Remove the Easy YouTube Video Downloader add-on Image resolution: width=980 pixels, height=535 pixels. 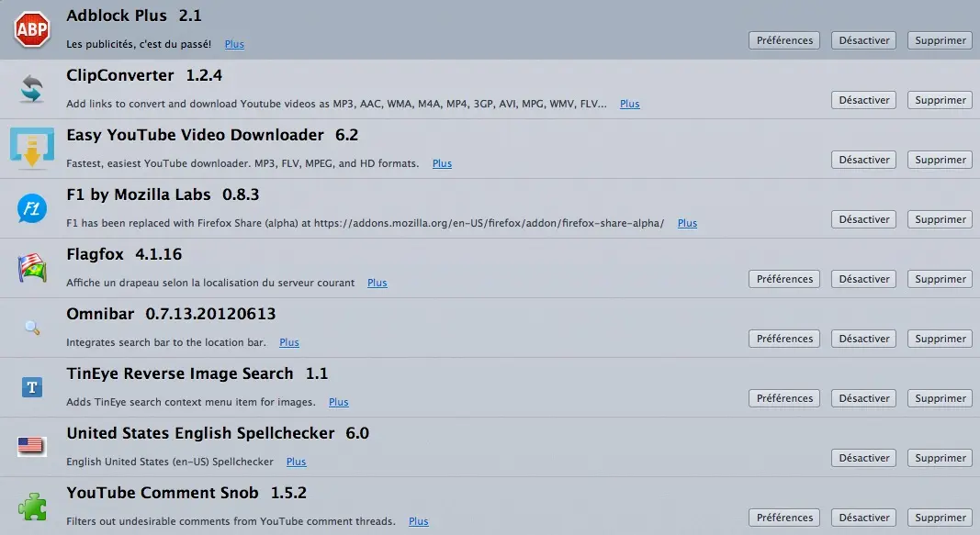click(939, 159)
